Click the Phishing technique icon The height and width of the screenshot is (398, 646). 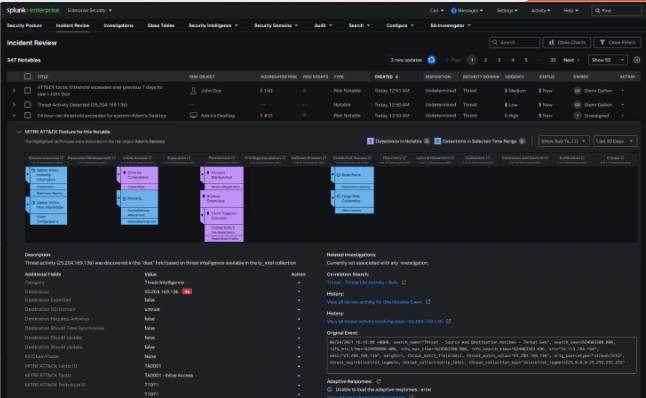124,199
